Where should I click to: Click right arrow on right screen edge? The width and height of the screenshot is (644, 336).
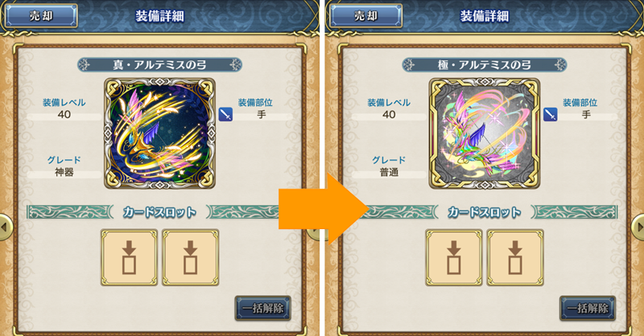click(638, 227)
